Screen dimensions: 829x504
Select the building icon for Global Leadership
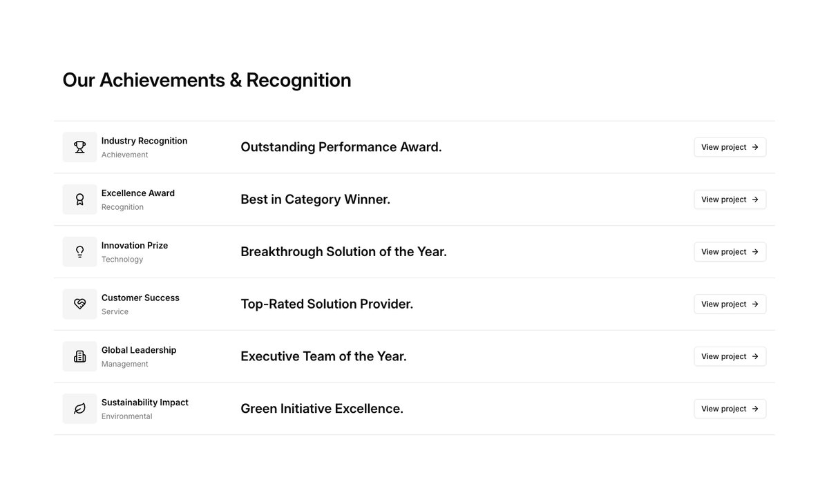pyautogui.click(x=79, y=356)
